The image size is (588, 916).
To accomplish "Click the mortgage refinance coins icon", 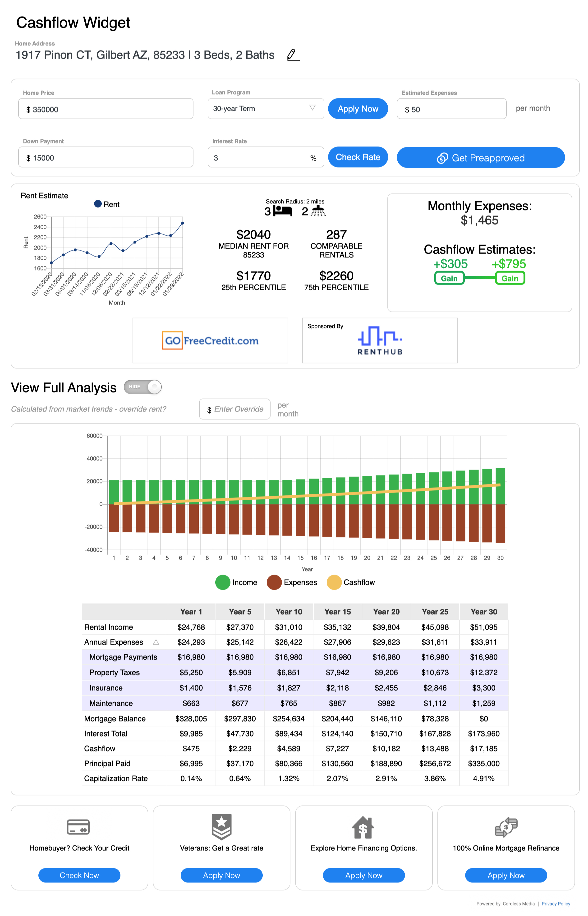I will click(x=506, y=827).
